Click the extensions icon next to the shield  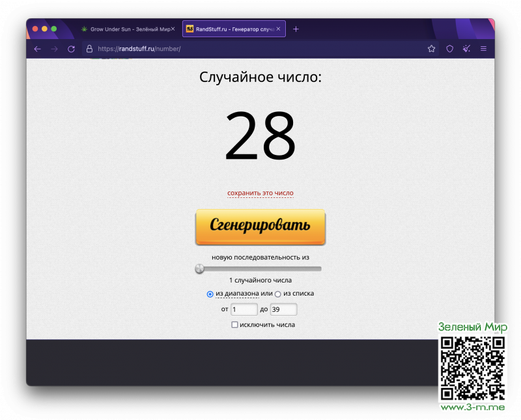click(x=466, y=49)
